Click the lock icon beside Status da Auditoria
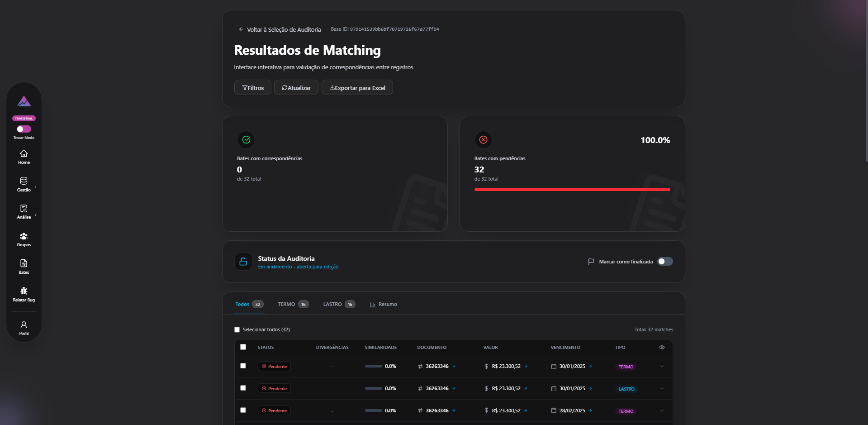This screenshot has height=425, width=868. (x=243, y=262)
